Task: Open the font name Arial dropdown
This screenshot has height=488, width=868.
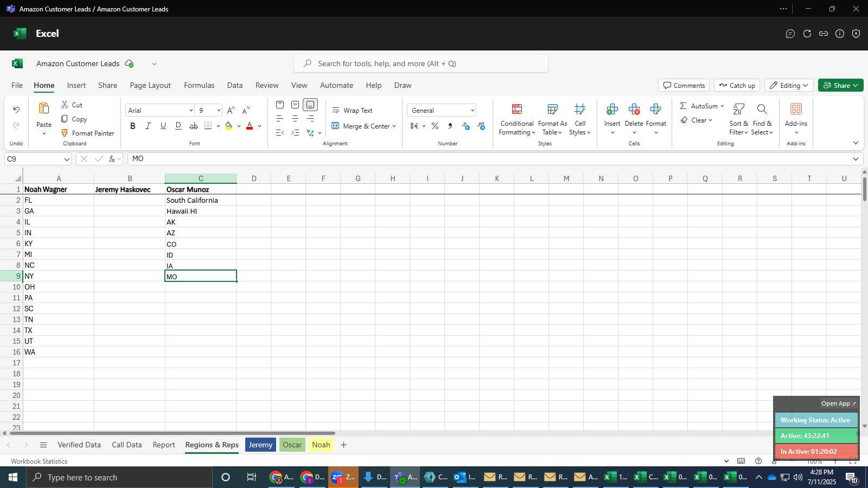Action: tap(191, 110)
